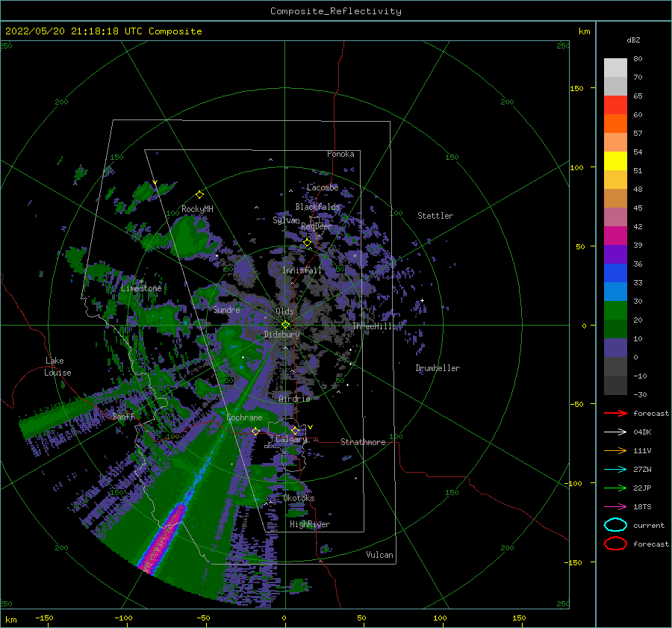Click the Sundre city label
The width and height of the screenshot is (672, 628).
[x=226, y=309]
